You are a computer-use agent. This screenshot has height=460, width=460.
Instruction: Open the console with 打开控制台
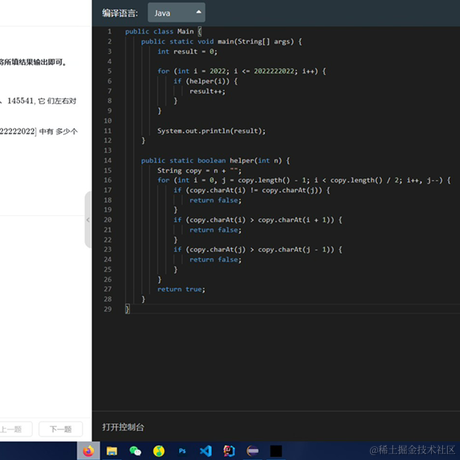pos(123,427)
